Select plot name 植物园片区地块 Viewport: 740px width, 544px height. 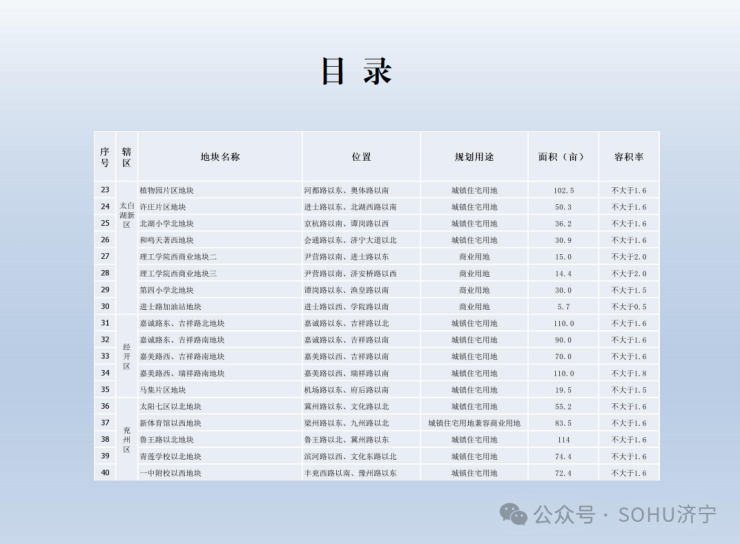167,191
